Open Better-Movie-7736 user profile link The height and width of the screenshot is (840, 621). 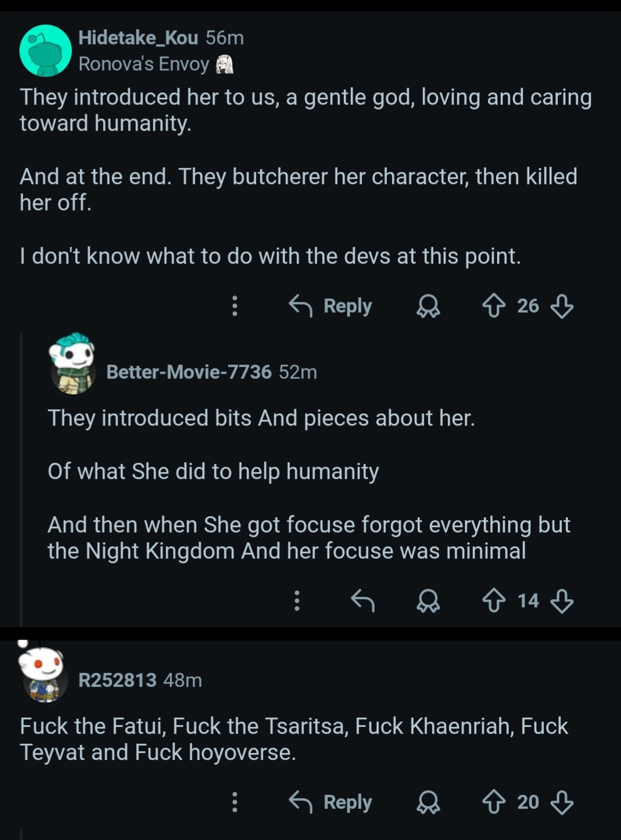[x=189, y=372]
